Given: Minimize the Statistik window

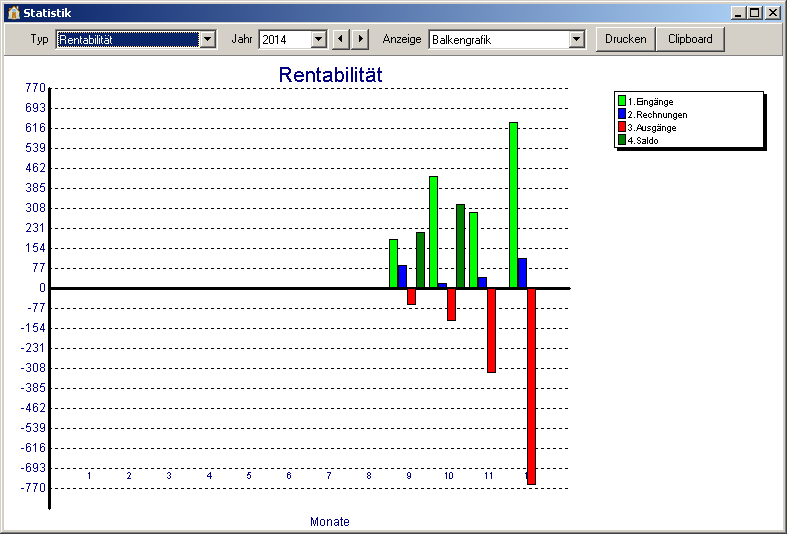Looking at the screenshot, I should (738, 13).
